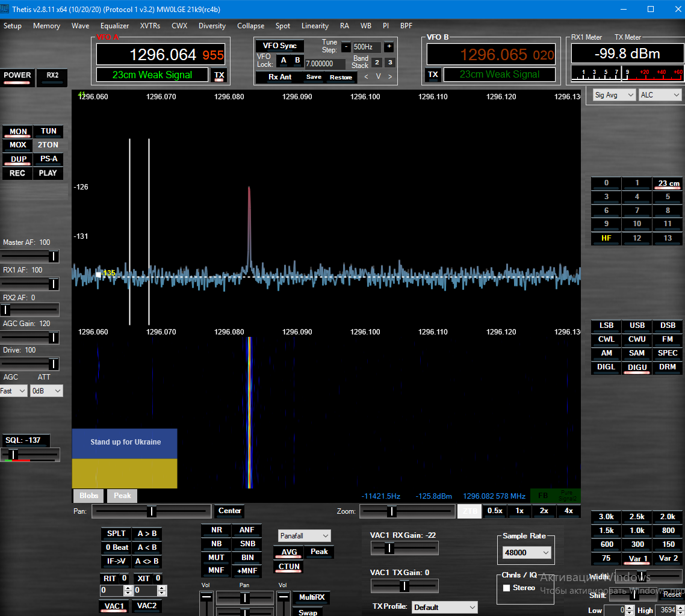Click the VFO Sync button
This screenshot has width=685, height=616.
279,46
